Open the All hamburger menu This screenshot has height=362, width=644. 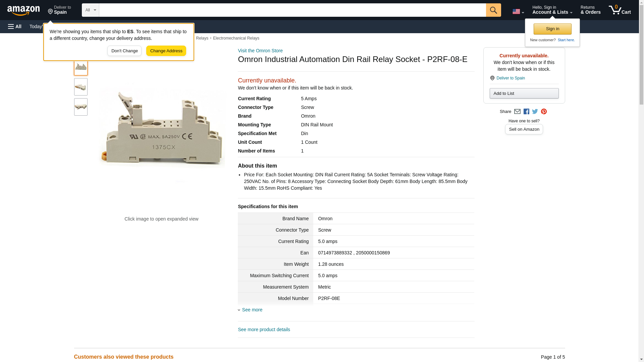click(15, 26)
